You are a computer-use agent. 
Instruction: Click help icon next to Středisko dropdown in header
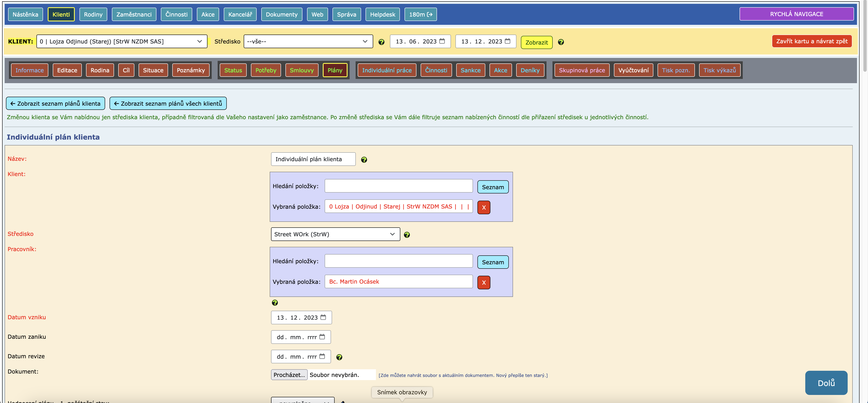(x=381, y=42)
